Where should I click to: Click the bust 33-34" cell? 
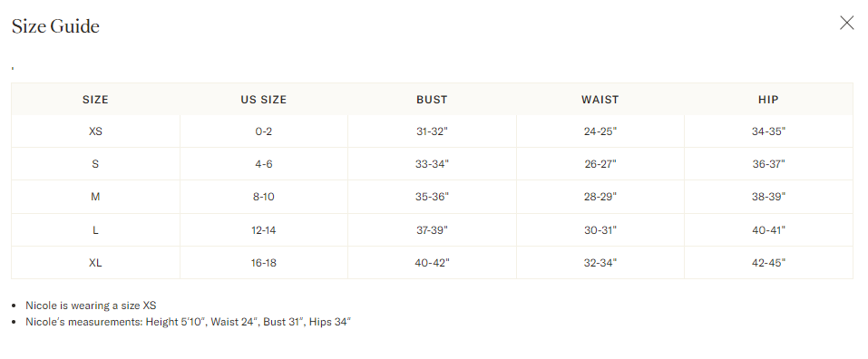pyautogui.click(x=432, y=164)
